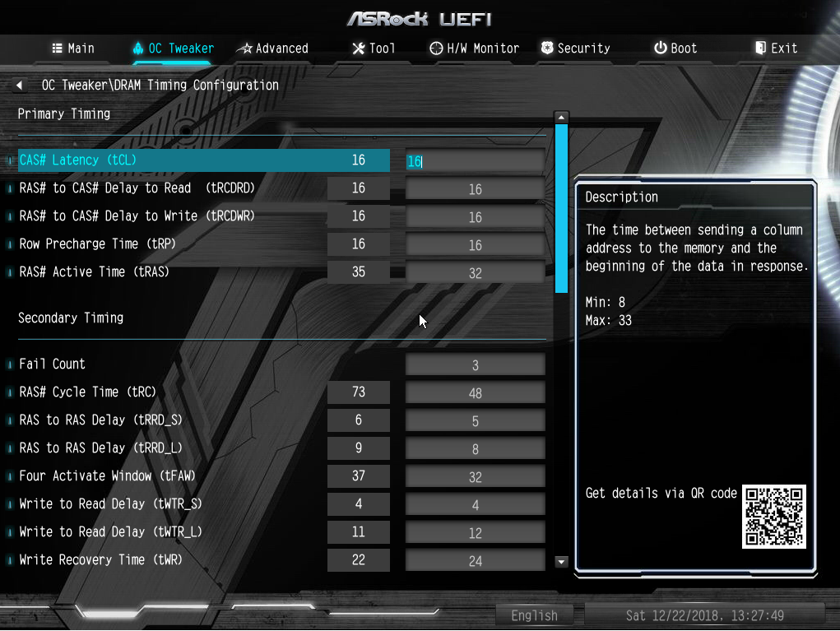
Task: Click current tRAS value 35
Action: tap(359, 271)
